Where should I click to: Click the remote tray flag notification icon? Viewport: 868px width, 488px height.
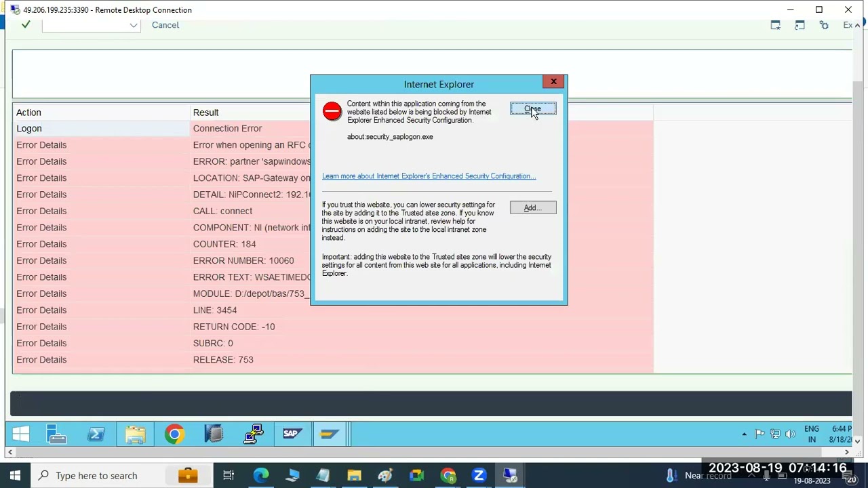click(x=759, y=434)
